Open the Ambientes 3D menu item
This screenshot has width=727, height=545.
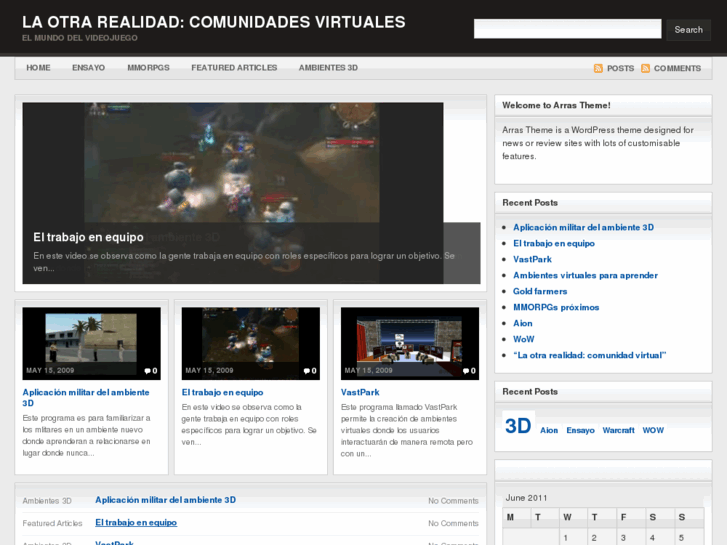328,68
